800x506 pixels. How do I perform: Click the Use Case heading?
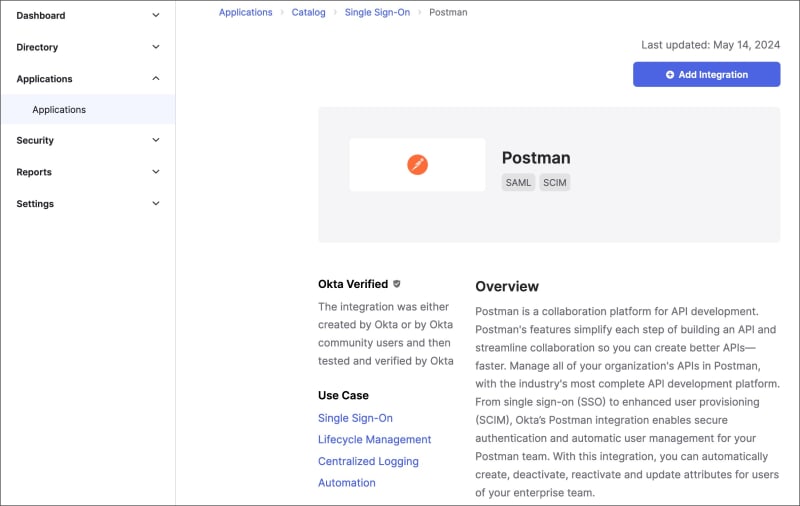[x=343, y=395]
